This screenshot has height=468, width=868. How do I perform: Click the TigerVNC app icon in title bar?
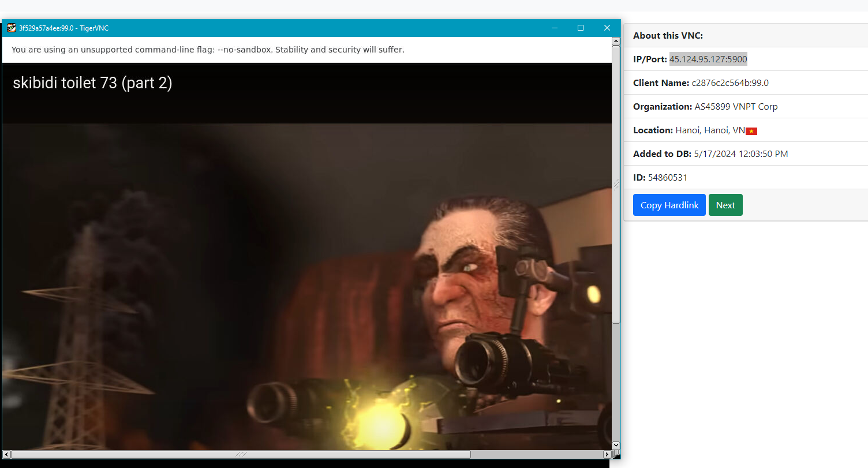click(x=11, y=28)
